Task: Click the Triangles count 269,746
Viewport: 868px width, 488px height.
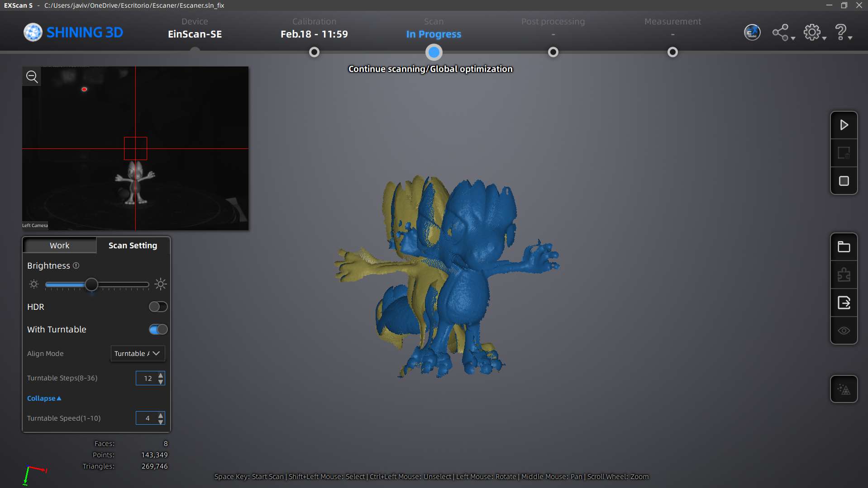Action: click(154, 466)
